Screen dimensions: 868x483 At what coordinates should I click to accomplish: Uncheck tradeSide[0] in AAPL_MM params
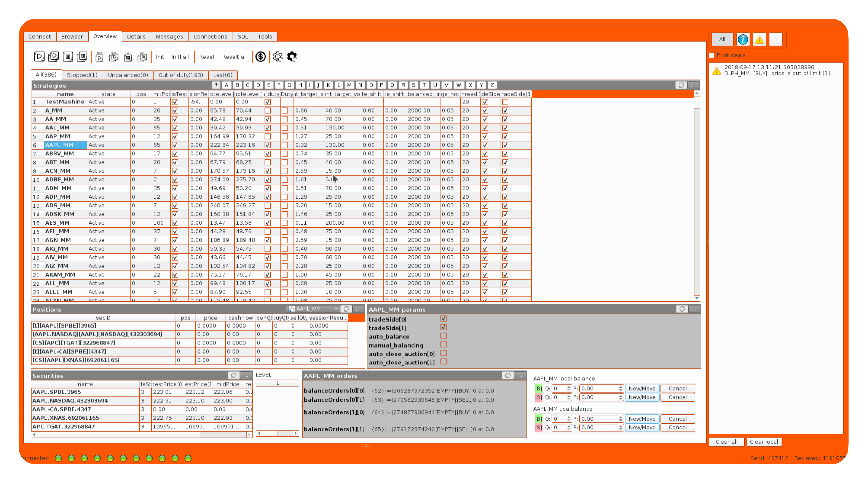pyautogui.click(x=444, y=319)
